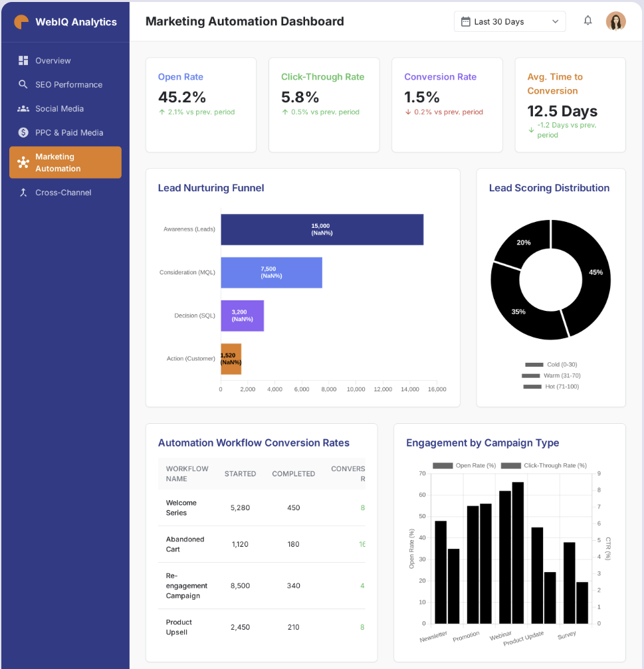Click the Social Media people icon
The image size is (644, 669).
click(23, 108)
